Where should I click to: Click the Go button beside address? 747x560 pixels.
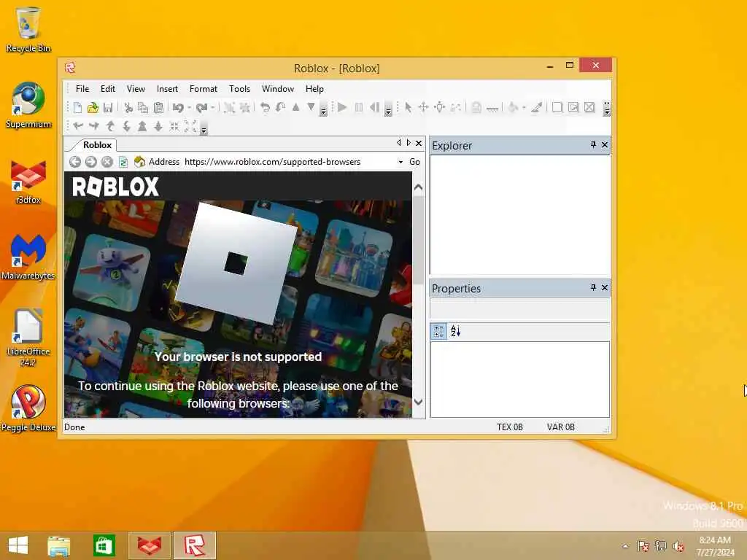click(x=414, y=162)
